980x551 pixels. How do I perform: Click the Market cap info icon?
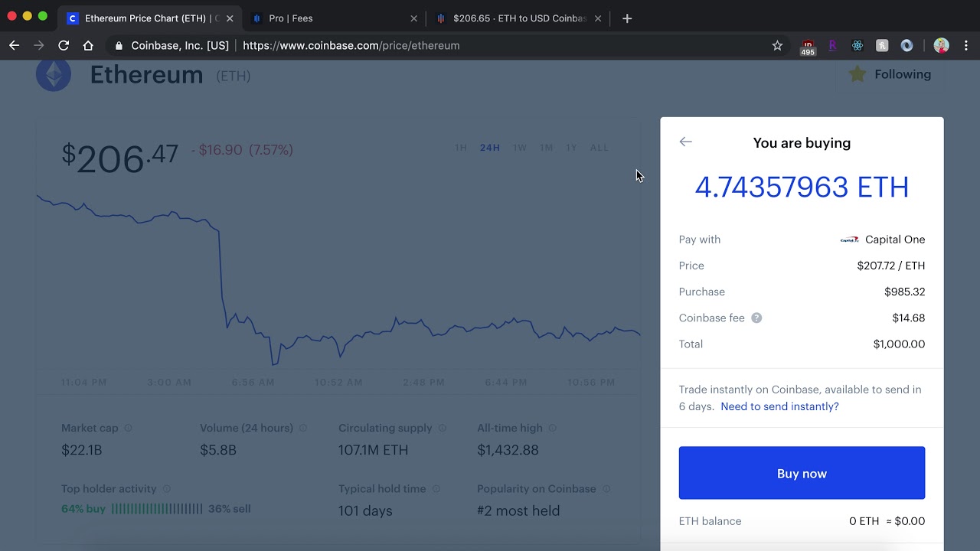click(x=128, y=428)
